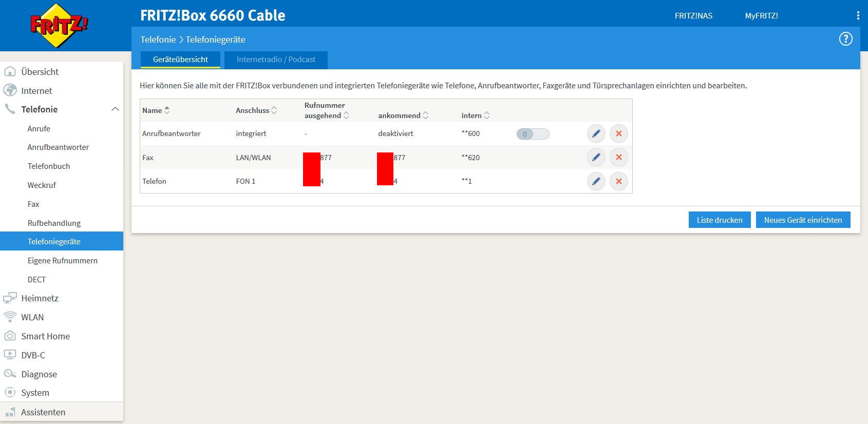Click the Internet globe icon in the sidebar

pyautogui.click(x=10, y=90)
